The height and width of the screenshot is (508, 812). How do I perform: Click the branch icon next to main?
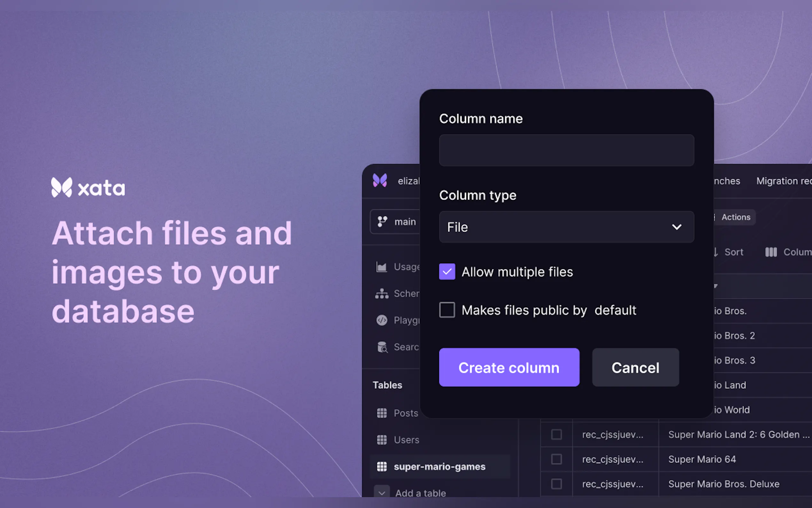[x=382, y=222]
